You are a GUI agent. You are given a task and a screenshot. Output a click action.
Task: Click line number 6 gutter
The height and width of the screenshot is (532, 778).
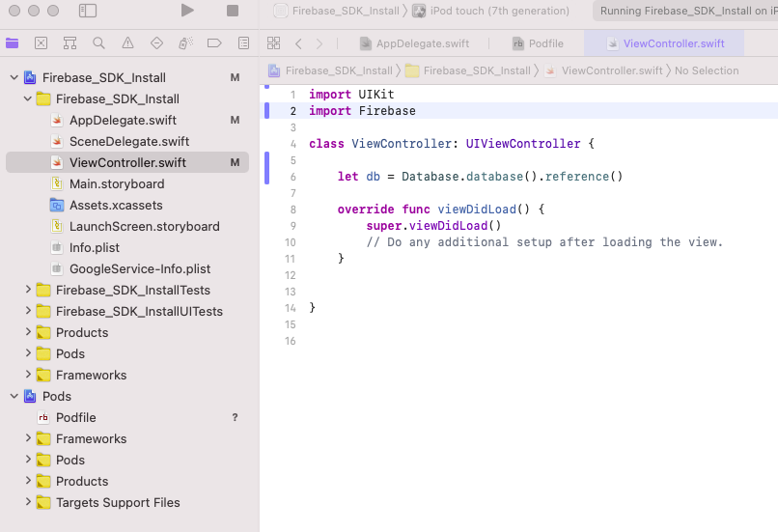(292, 177)
